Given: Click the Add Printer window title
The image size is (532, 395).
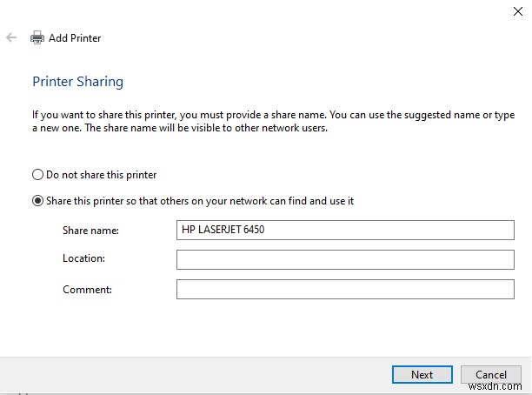Looking at the screenshot, I should (75, 38).
